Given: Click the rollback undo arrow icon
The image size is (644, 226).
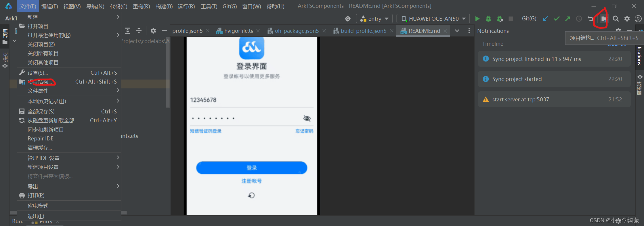Looking at the screenshot, I should tap(591, 19).
